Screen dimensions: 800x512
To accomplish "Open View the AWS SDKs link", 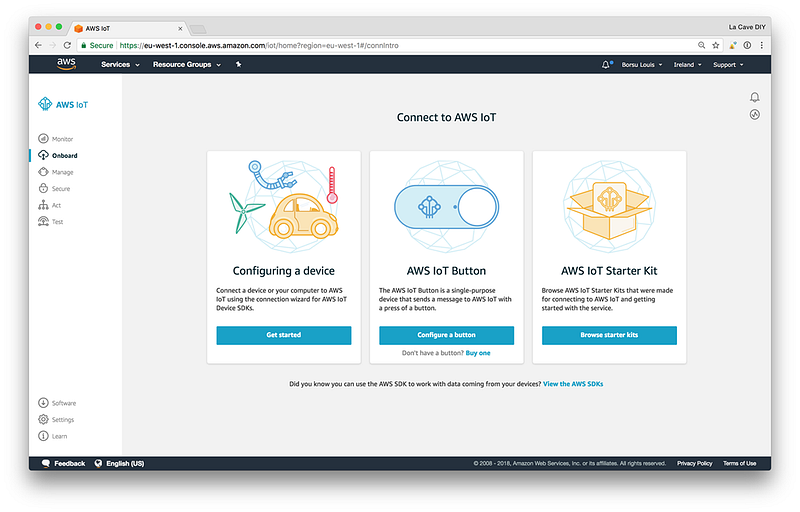I will pos(573,384).
